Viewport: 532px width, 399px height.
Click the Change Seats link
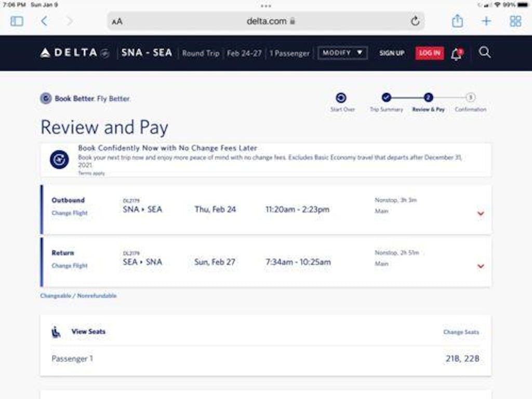[x=461, y=332]
